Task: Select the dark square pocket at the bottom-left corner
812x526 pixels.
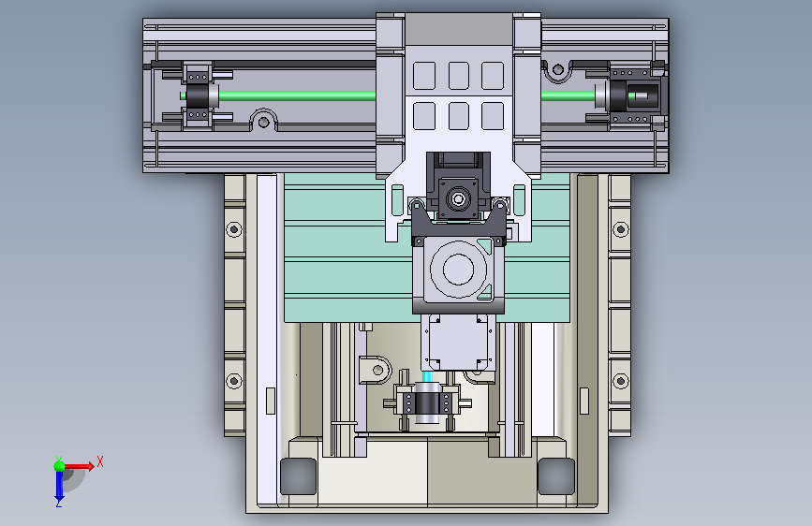Action: [298, 476]
